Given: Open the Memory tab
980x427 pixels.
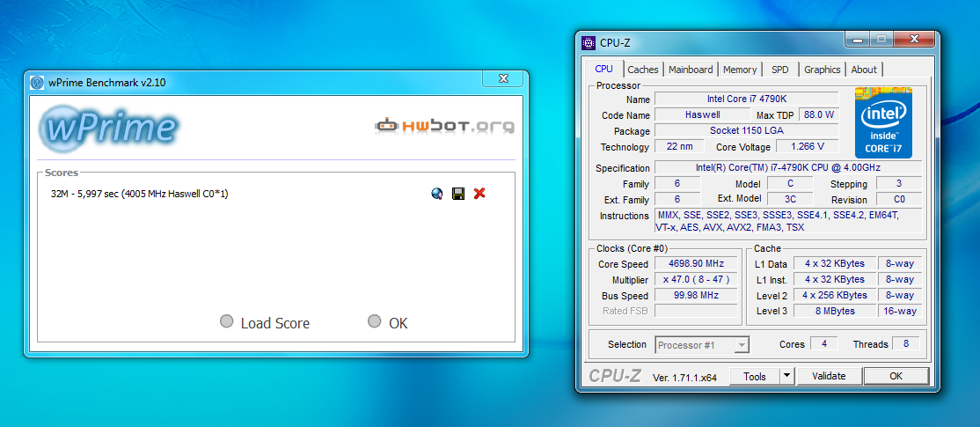Looking at the screenshot, I should [740, 70].
